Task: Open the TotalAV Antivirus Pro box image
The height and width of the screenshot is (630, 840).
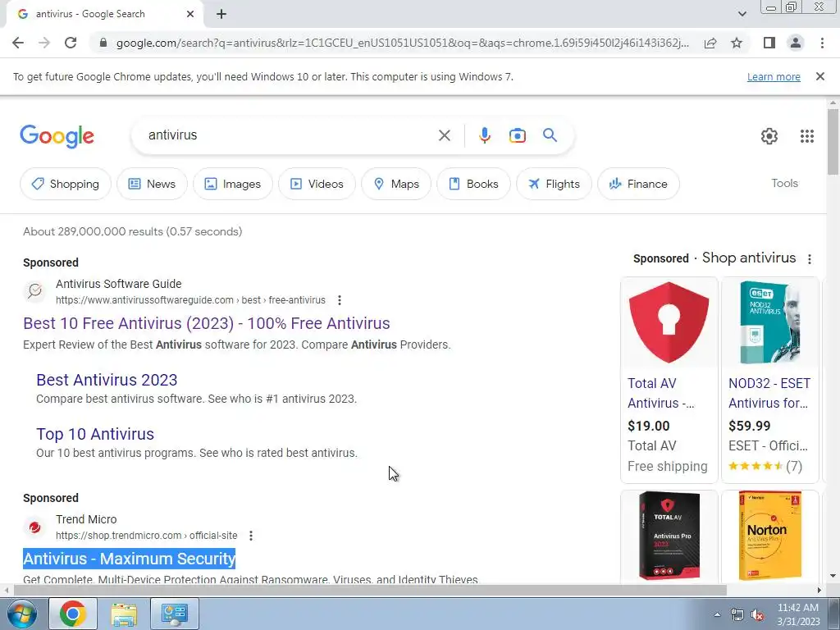Action: [x=669, y=536]
